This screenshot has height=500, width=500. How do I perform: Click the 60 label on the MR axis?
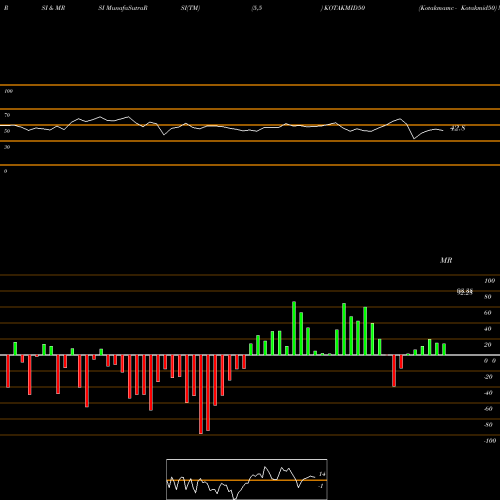(488, 313)
